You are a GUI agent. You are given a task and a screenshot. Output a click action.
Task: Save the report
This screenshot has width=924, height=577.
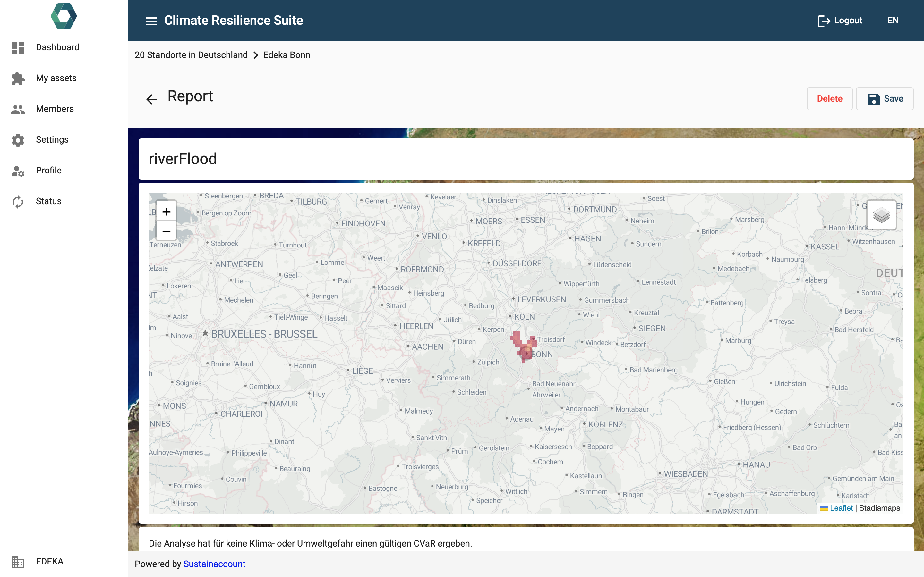[885, 99]
